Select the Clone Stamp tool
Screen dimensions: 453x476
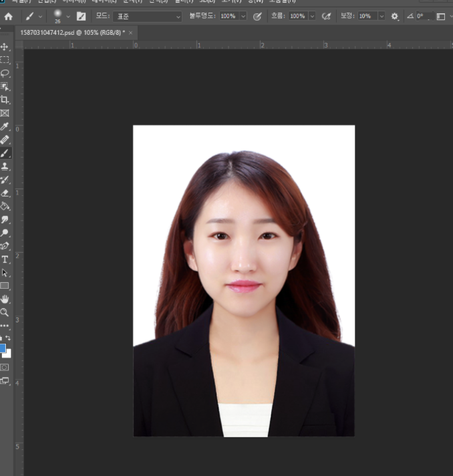5,166
